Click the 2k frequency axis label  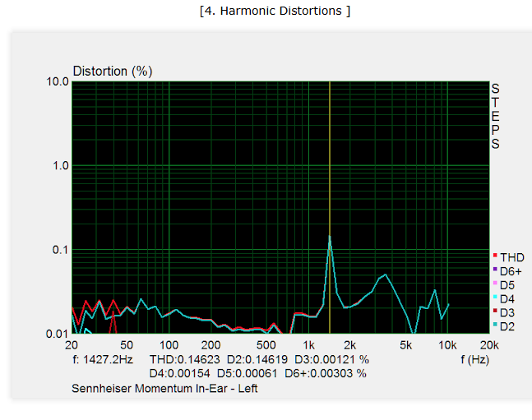(350, 345)
